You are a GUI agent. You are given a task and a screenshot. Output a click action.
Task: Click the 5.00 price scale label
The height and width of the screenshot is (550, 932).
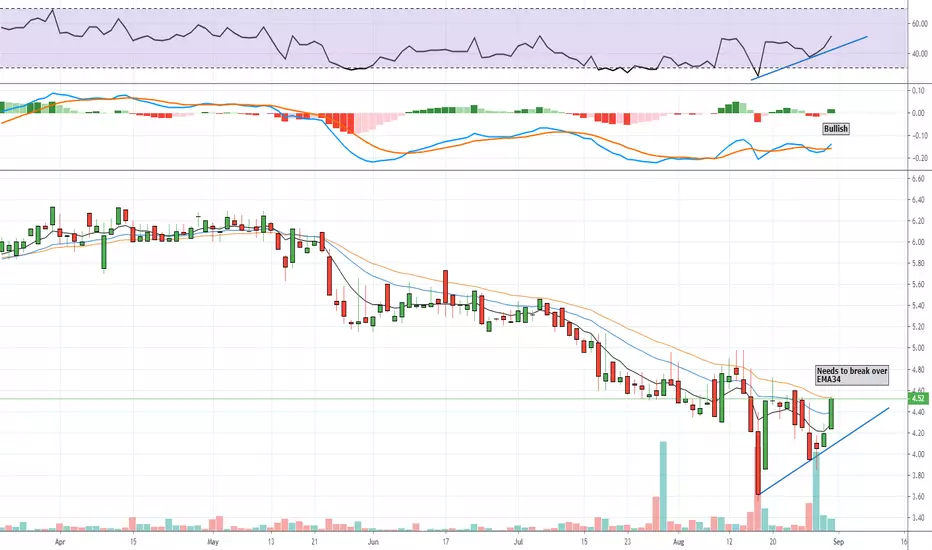pos(918,348)
